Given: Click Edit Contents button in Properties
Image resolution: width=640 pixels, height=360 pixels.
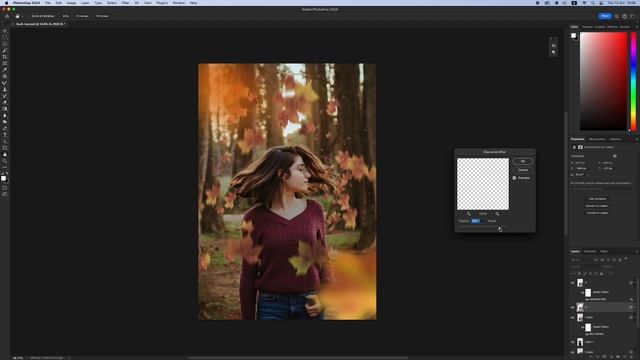Looking at the screenshot, I should click(x=598, y=199).
